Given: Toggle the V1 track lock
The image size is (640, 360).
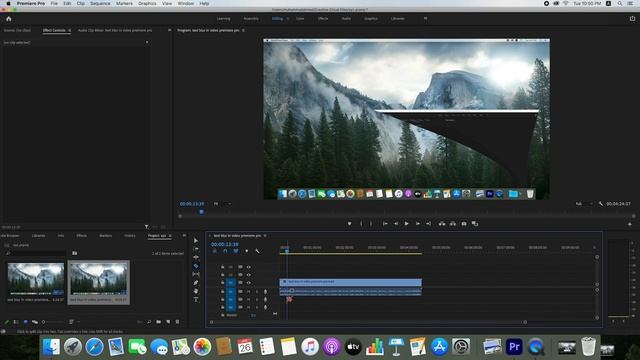Looking at the screenshot, I should tap(222, 282).
